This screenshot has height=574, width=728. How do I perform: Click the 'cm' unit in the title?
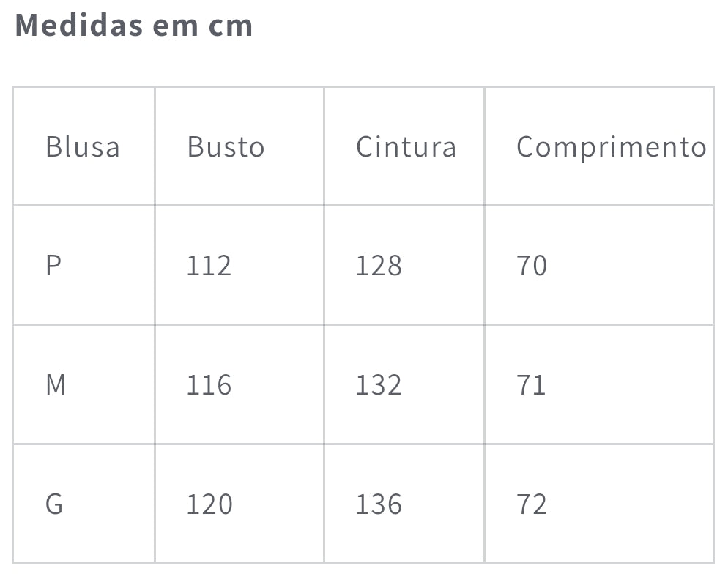pyautogui.click(x=231, y=26)
